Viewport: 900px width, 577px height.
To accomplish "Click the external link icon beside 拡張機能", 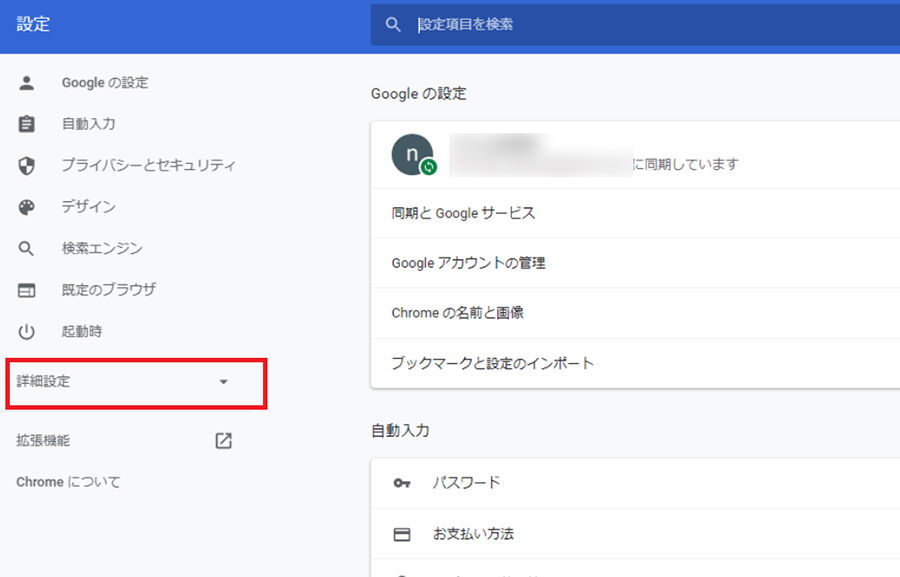I will 223,441.
